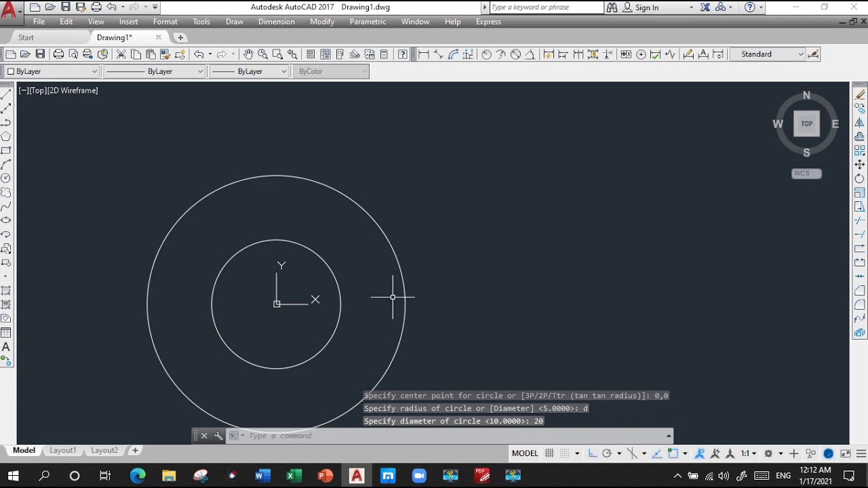The width and height of the screenshot is (868, 488).
Task: Select the Line tool in Draw toolbar
Action: (x=6, y=94)
